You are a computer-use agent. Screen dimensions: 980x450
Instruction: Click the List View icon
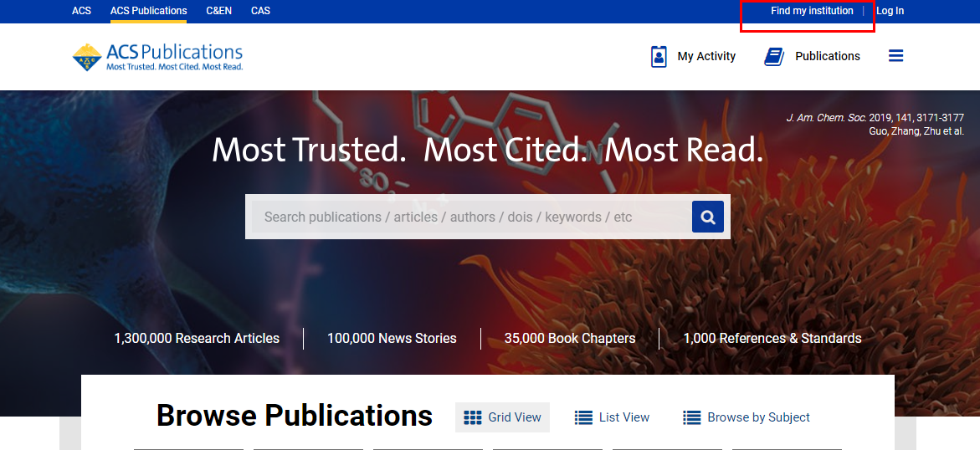coord(583,417)
